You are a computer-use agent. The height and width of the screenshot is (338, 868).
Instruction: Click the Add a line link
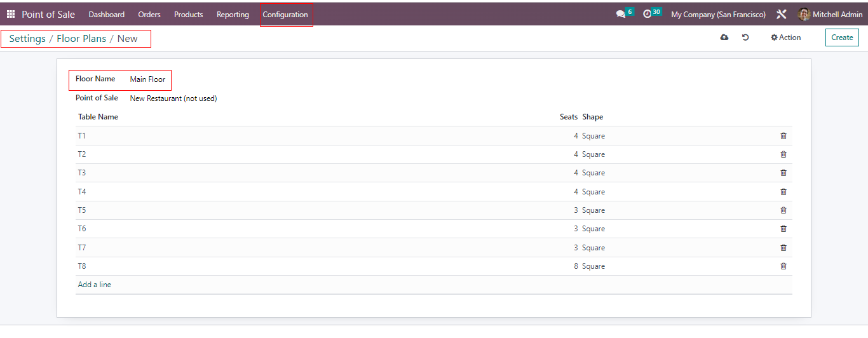95,285
